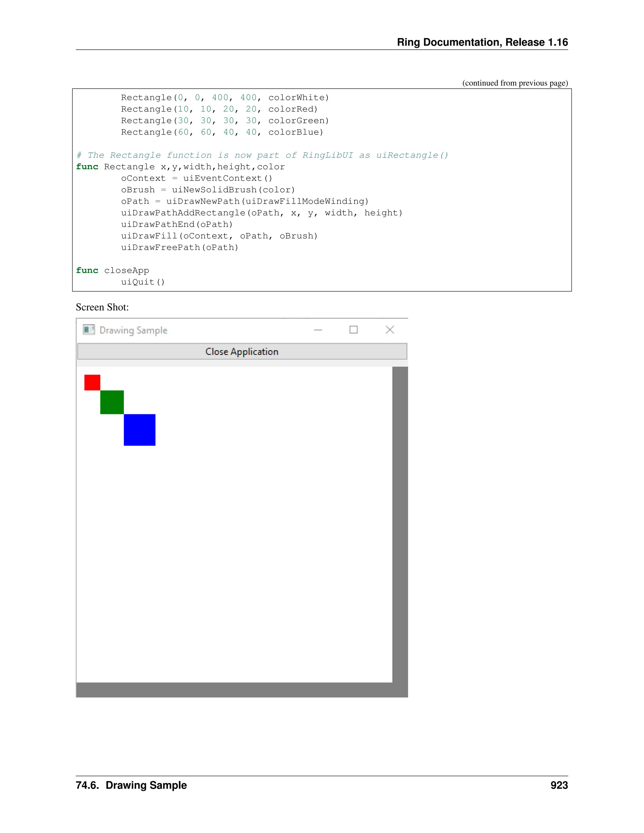Click the Drawing Sample title text
The width and height of the screenshot is (644, 833).
[133, 330]
